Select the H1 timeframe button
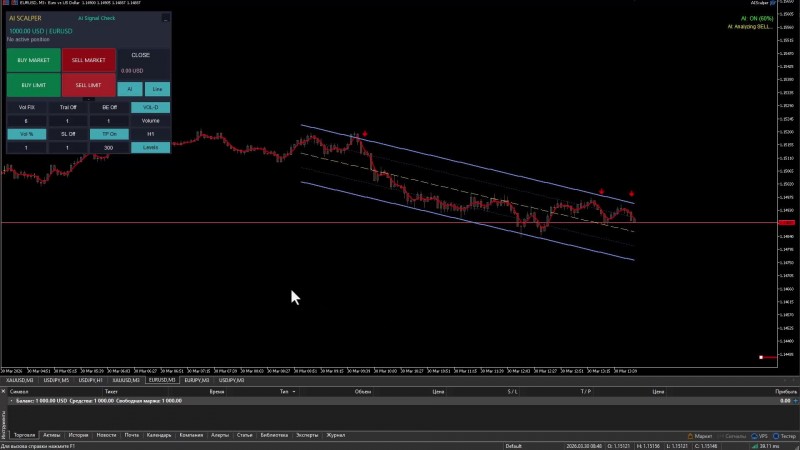The image size is (800, 450). pos(151,134)
